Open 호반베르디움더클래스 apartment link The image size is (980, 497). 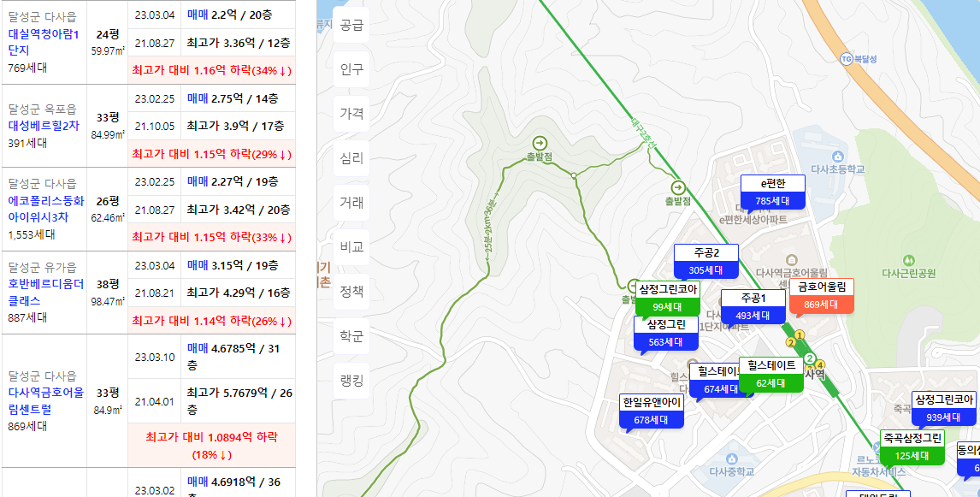click(45, 293)
